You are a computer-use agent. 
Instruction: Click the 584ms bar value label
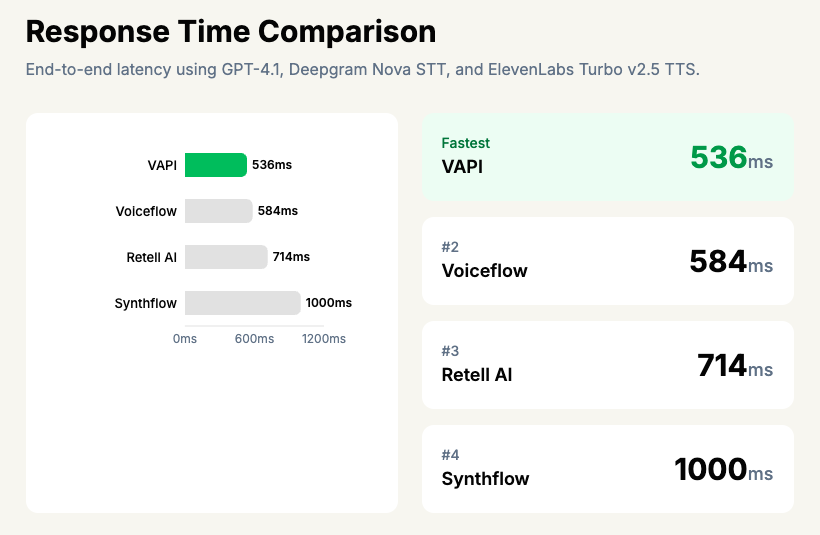pyautogui.click(x=278, y=211)
